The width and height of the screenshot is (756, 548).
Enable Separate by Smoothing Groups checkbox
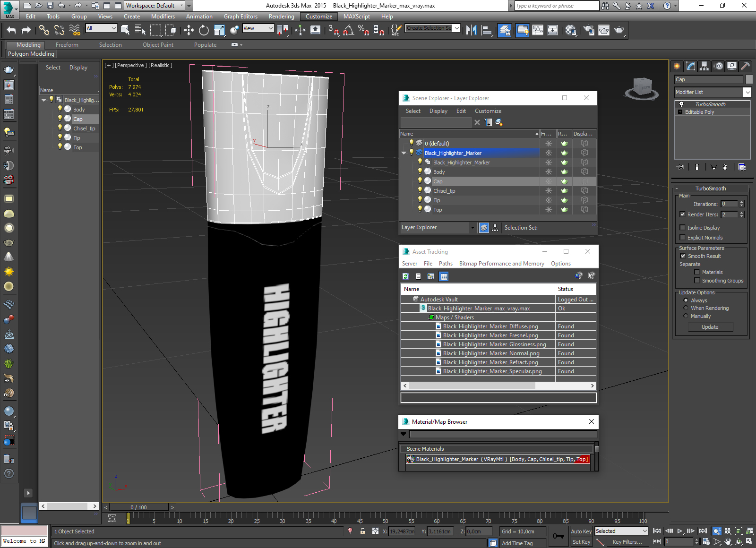click(x=697, y=281)
